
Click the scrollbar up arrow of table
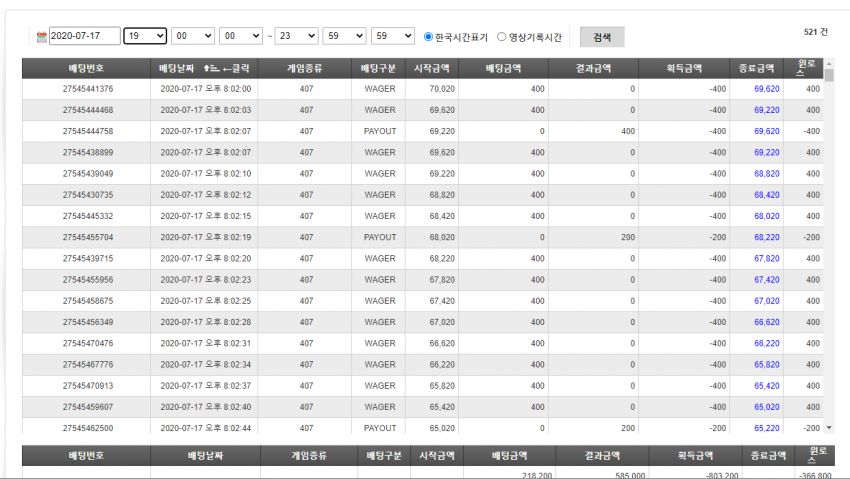829,63
